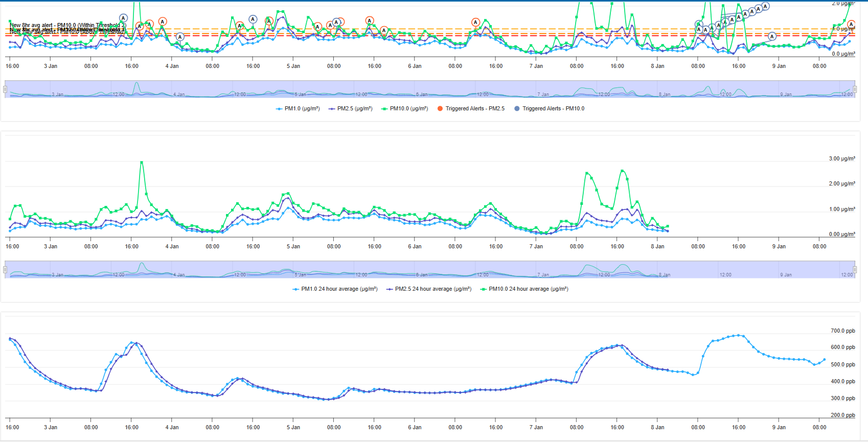
Task: Open the topmost blue alert in the 8 Jan cluster
Action: coord(765,6)
